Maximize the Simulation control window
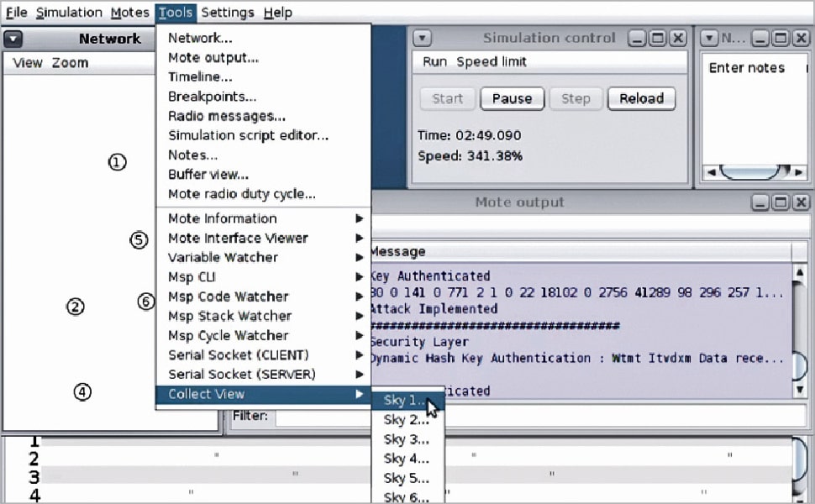815x504 pixels. [x=657, y=39]
